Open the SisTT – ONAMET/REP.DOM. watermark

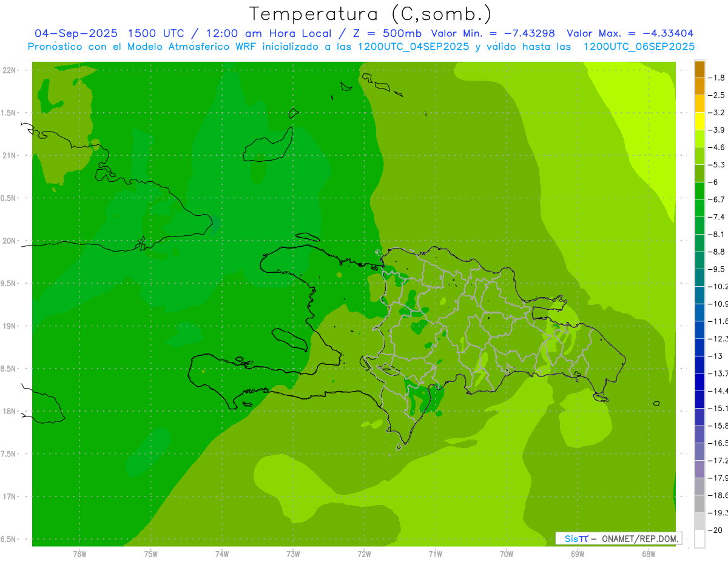[x=618, y=538]
